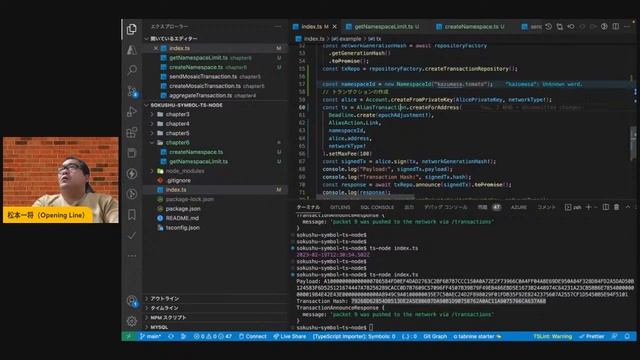Open the Extensions view
This screenshot has width=640, height=360.
coord(131,132)
